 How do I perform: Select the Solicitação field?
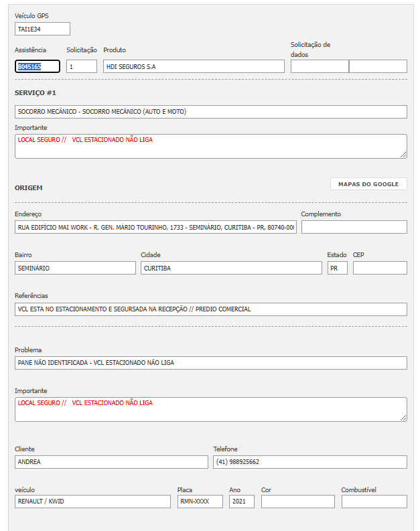[x=82, y=66]
